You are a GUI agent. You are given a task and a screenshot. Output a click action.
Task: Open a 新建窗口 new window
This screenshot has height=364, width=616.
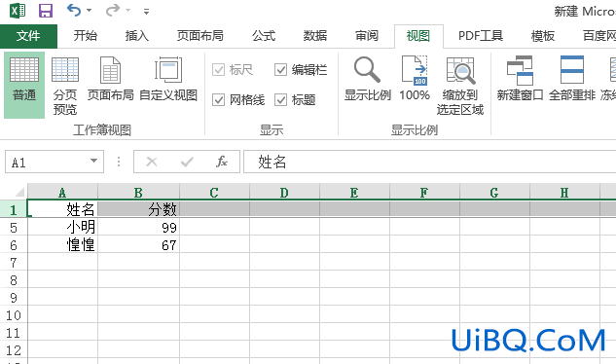[520, 79]
